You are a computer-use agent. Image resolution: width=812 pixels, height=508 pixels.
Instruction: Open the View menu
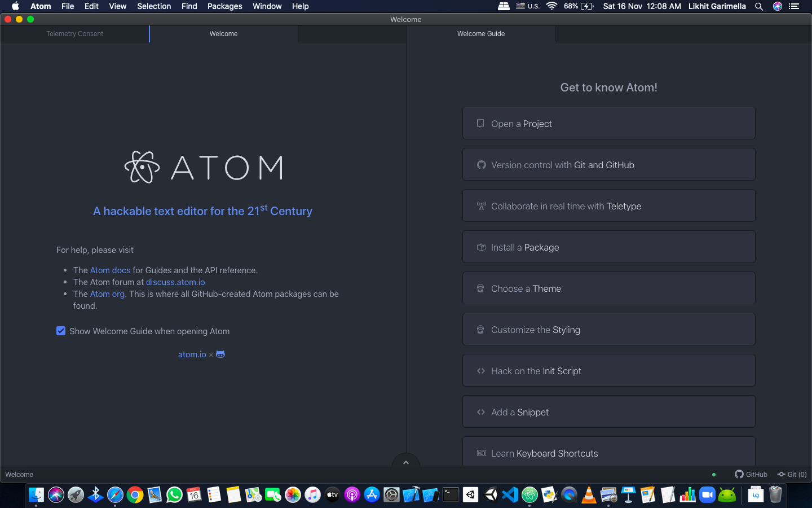pyautogui.click(x=117, y=6)
